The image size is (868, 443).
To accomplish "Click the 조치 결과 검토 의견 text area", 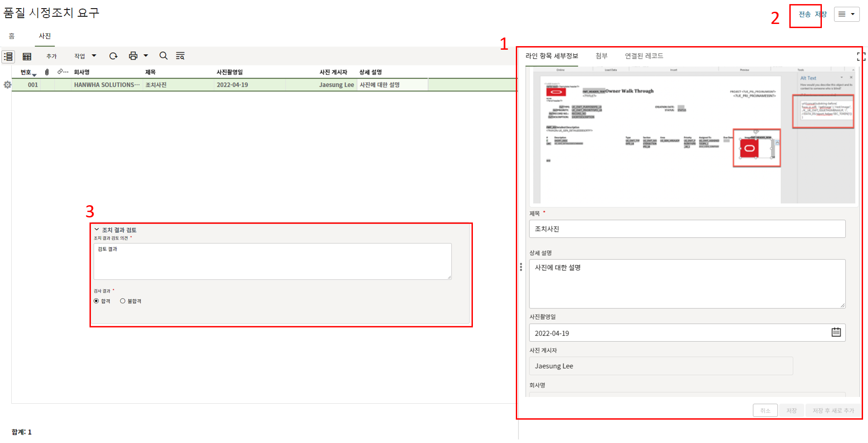I will pyautogui.click(x=272, y=261).
